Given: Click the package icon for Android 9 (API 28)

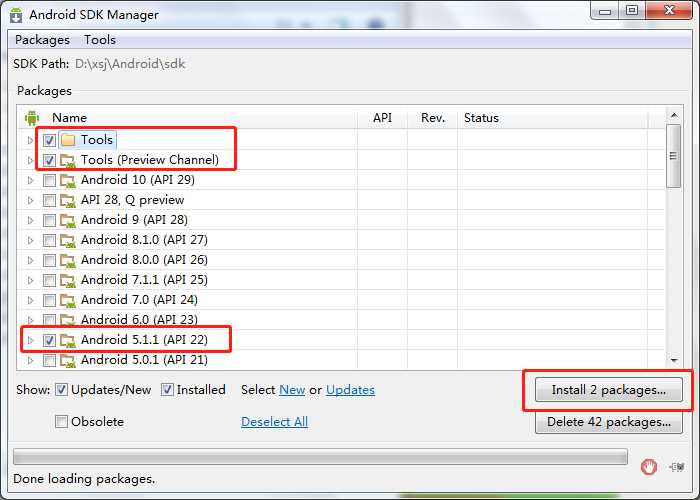Looking at the screenshot, I should pos(67,220).
